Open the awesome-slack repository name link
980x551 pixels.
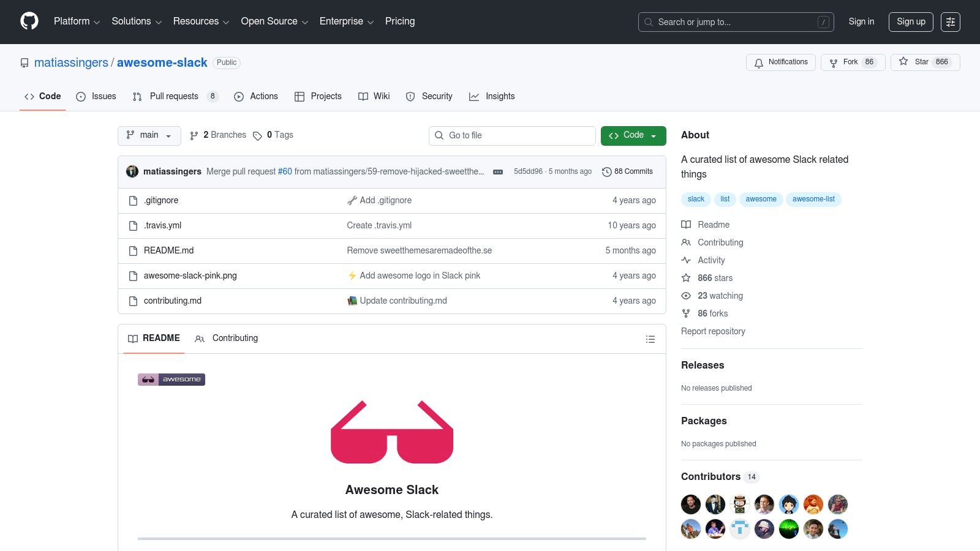click(162, 62)
